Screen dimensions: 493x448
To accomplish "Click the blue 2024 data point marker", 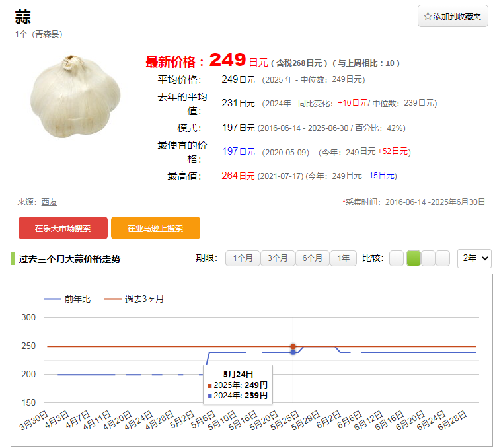I will [x=293, y=352].
